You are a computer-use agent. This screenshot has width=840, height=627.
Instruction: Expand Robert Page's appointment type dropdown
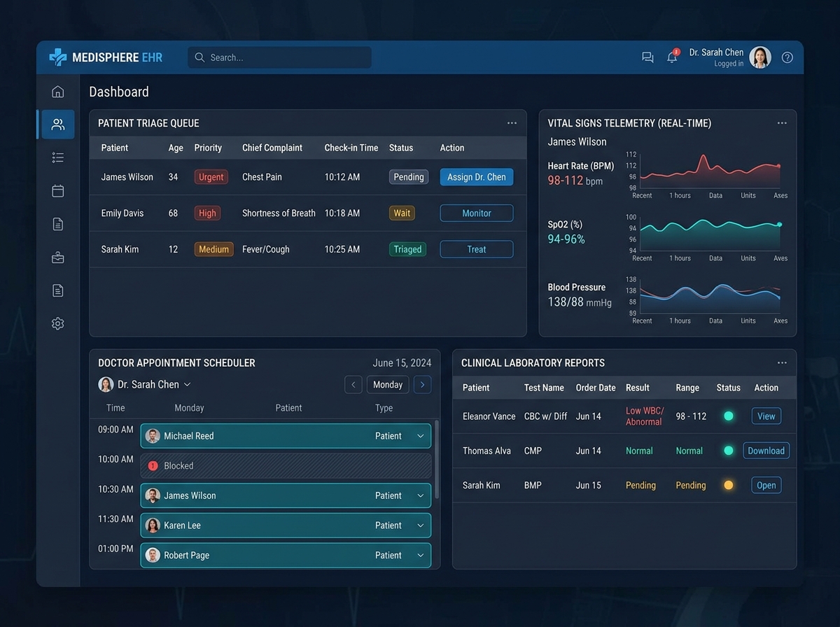pyautogui.click(x=421, y=555)
